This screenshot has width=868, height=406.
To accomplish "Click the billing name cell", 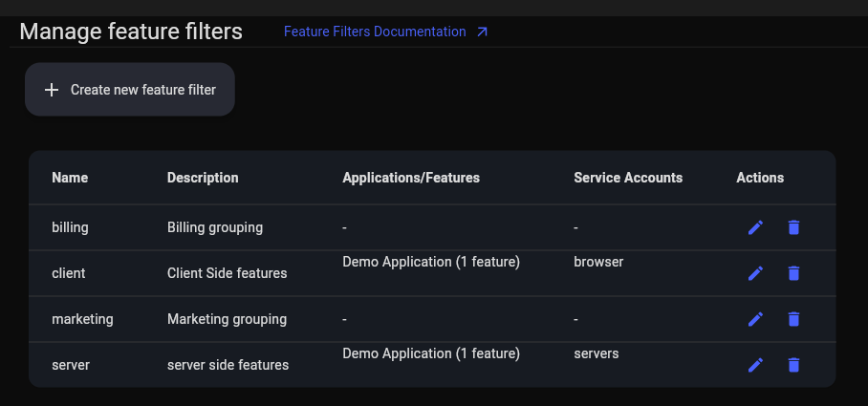I will coord(71,227).
